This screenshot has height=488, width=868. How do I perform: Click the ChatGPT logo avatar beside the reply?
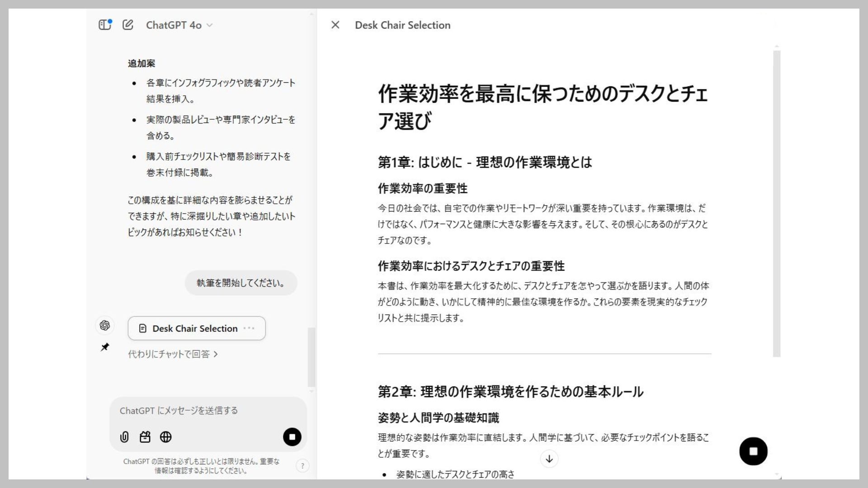(x=105, y=325)
